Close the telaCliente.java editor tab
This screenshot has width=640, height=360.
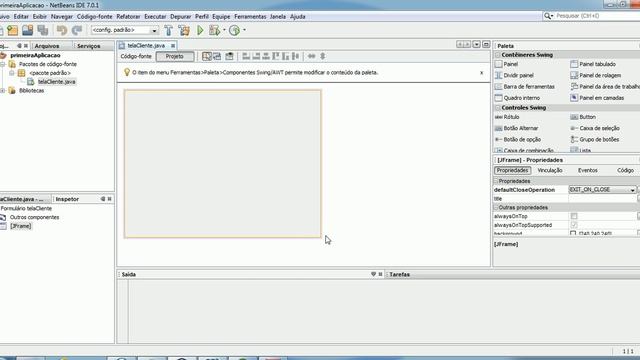point(173,46)
